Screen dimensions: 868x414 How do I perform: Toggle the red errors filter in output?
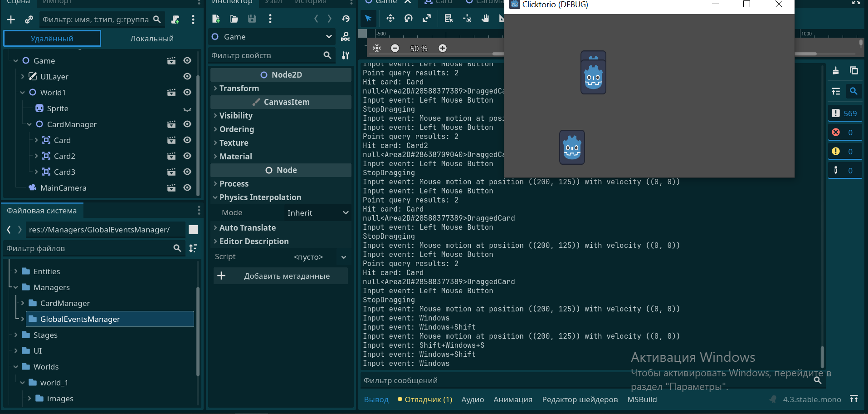point(845,133)
